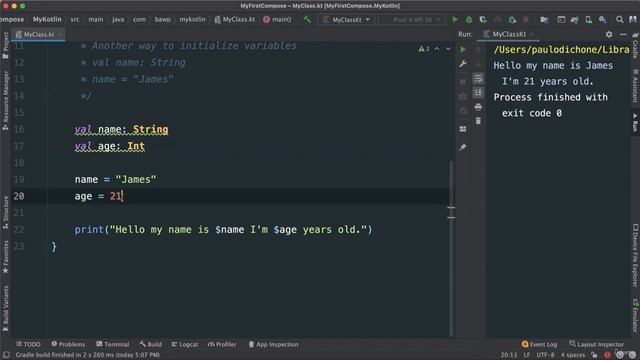Image resolution: width=640 pixels, height=360 pixels.
Task: Click the editor vertical scrollbar
Action: [451, 249]
